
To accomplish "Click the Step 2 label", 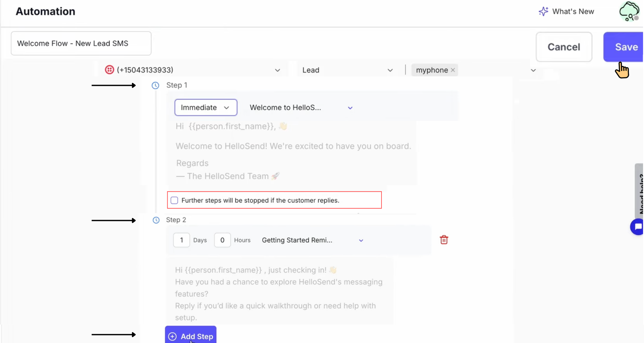I will (176, 220).
